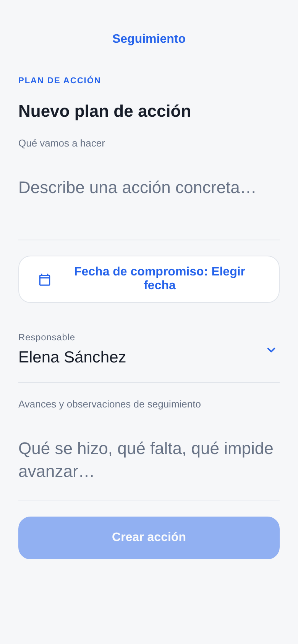298x644 pixels.
Task: Click the 'Qué vamos a hacer' label
Action: tap(62, 143)
